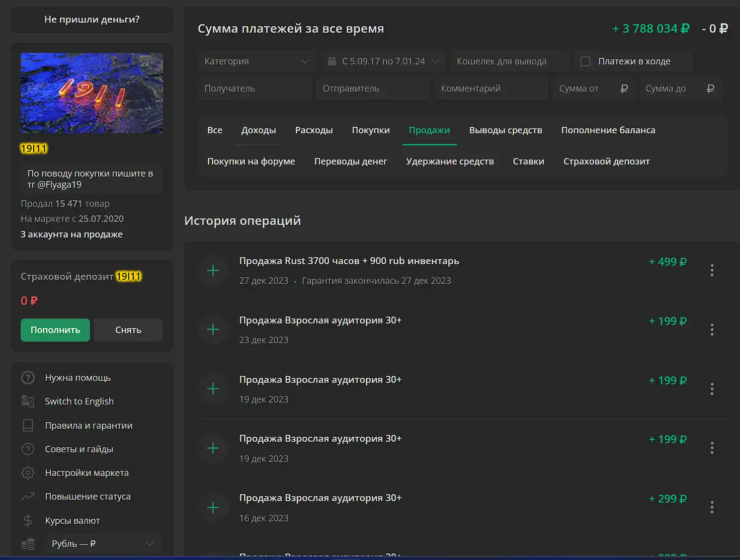The image size is (740, 560).
Task: Click the coins icon beside currency selector
Action: click(x=28, y=544)
